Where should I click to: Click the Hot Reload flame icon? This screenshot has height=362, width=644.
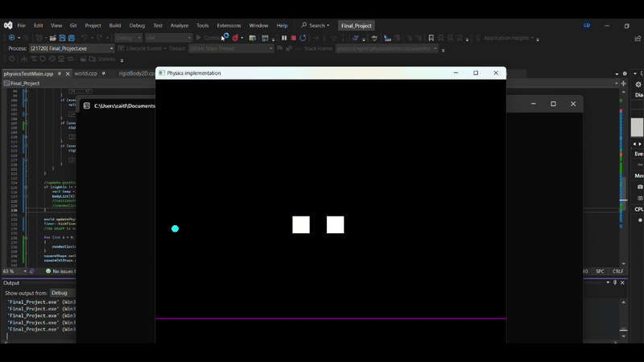(x=235, y=38)
